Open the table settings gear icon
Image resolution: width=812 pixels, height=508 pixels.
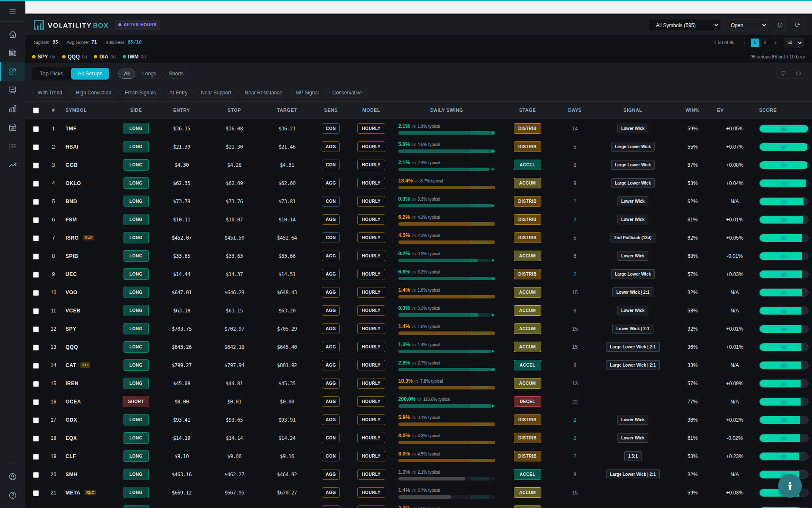tap(798, 74)
